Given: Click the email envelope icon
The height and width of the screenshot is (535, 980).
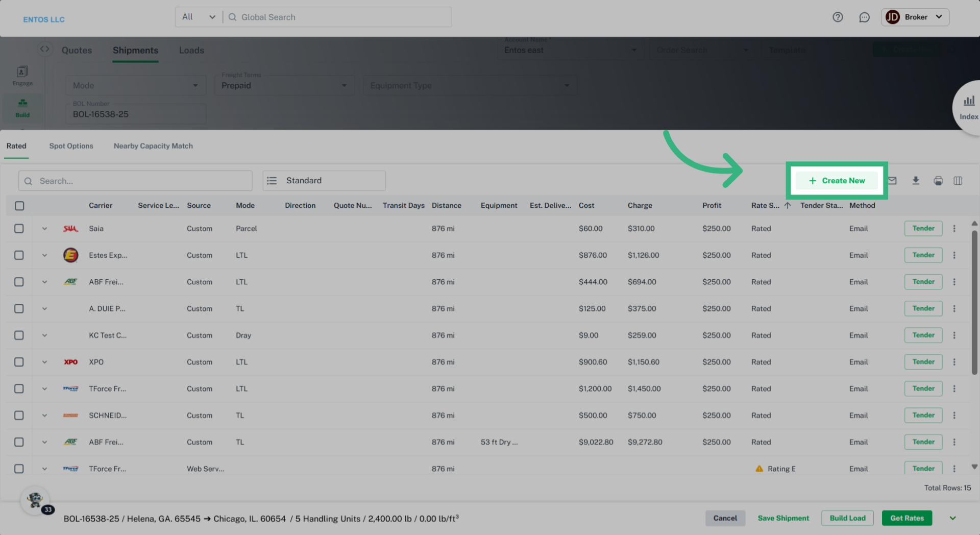Looking at the screenshot, I should tap(892, 181).
